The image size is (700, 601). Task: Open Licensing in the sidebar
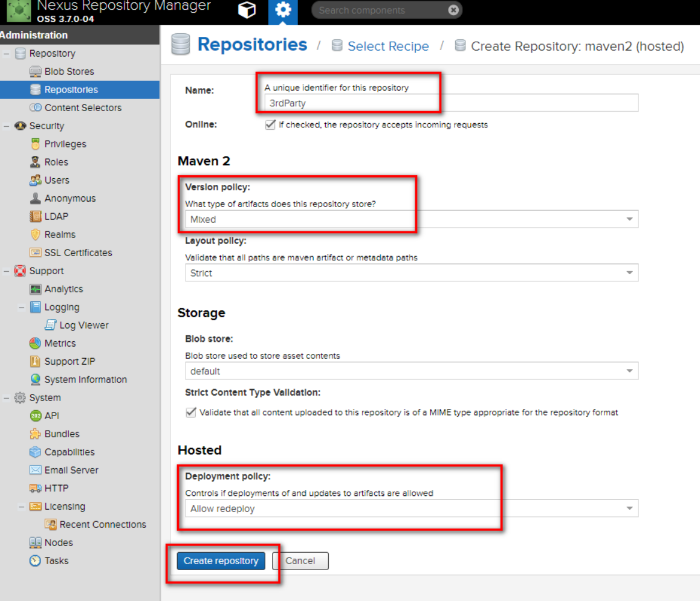(x=65, y=506)
